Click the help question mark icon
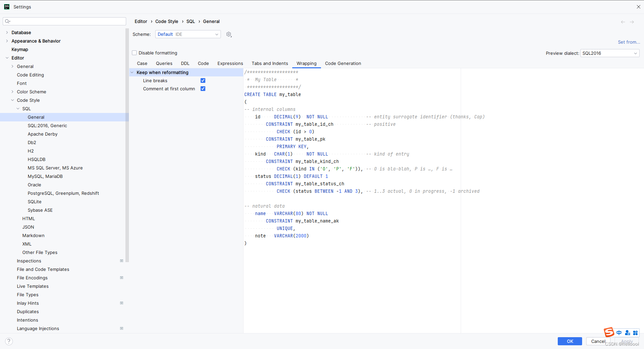Viewport: 644px width, 349px height. (x=8, y=341)
